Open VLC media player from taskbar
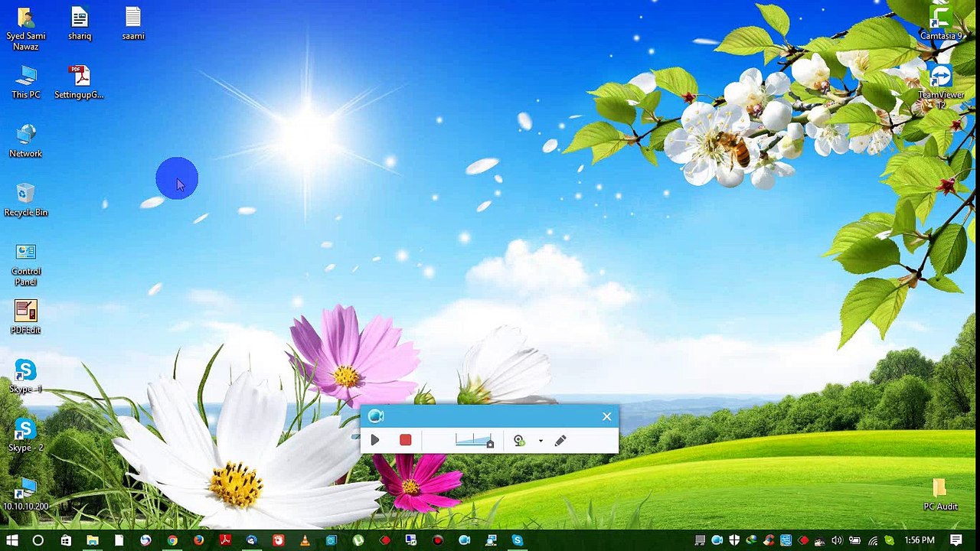Screen dimensions: 980x551 coord(305,540)
